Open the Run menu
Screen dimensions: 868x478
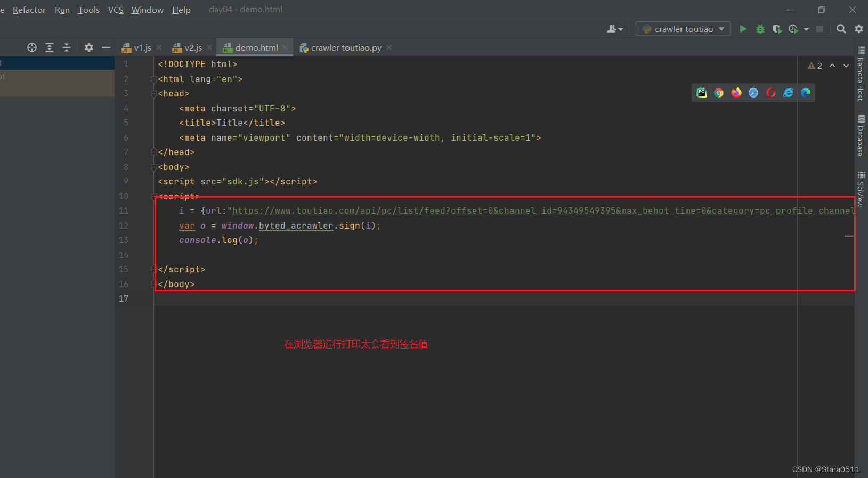click(x=62, y=10)
